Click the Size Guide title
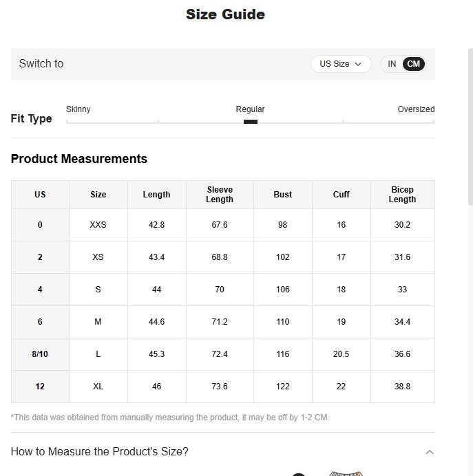This screenshot has width=473, height=476. (x=225, y=14)
